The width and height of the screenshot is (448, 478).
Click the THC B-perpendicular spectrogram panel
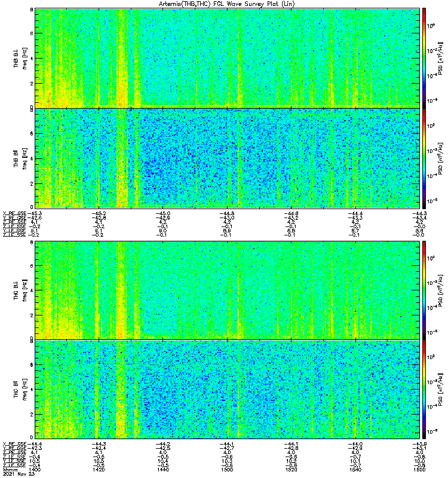(x=227, y=290)
